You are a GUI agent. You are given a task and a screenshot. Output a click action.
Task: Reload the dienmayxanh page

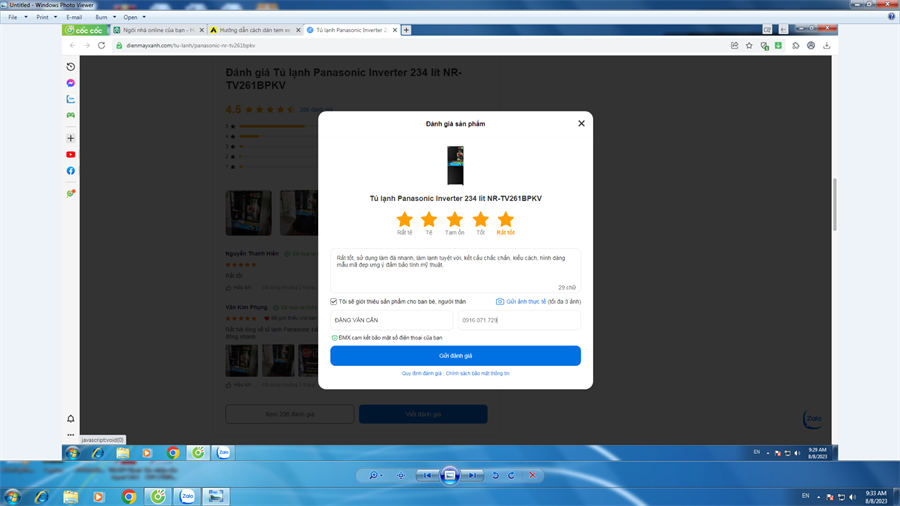pos(102,45)
